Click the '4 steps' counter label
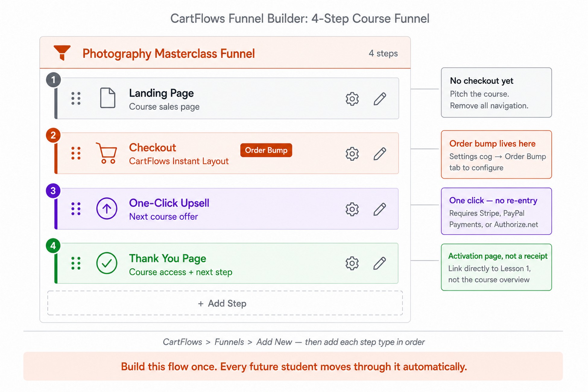Viewport: 588px width, 392px height. [x=383, y=53]
